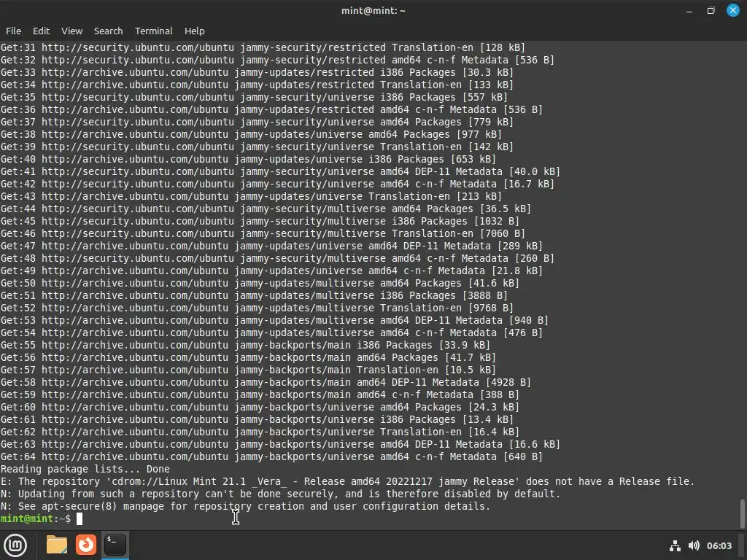
Task: Open the Terminal menu
Action: pos(153,31)
